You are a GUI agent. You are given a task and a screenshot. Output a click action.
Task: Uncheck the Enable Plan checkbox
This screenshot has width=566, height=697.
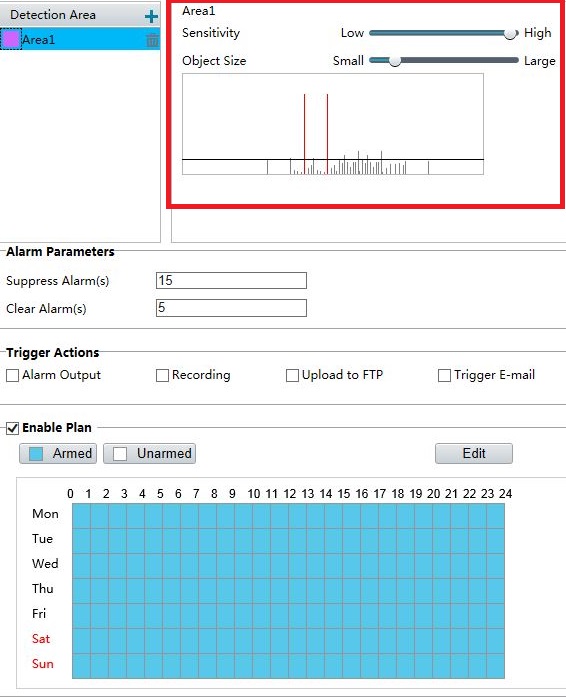coord(12,428)
